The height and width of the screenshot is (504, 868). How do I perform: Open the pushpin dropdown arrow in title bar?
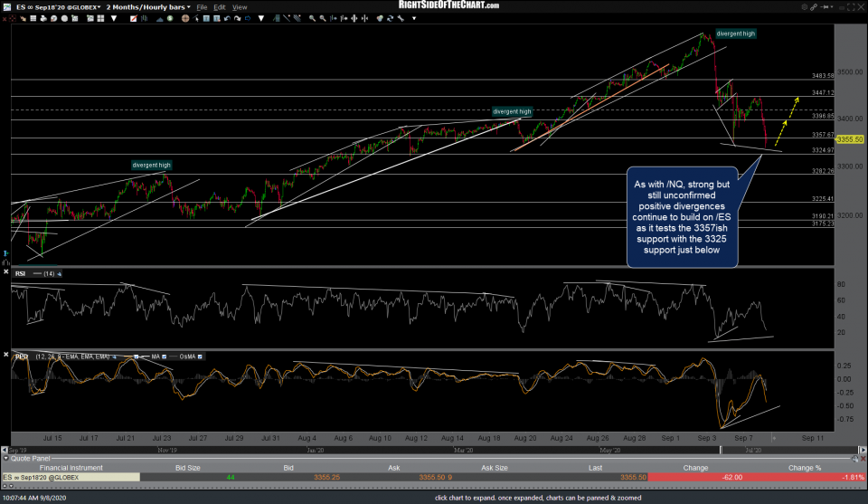point(832,7)
